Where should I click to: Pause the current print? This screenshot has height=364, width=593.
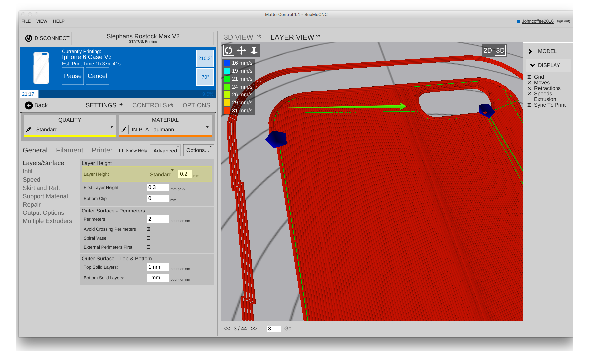pyautogui.click(x=73, y=76)
